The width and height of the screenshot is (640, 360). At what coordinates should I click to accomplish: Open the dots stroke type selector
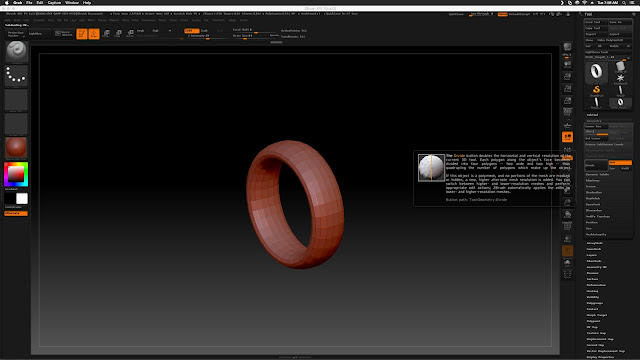[x=16, y=76]
